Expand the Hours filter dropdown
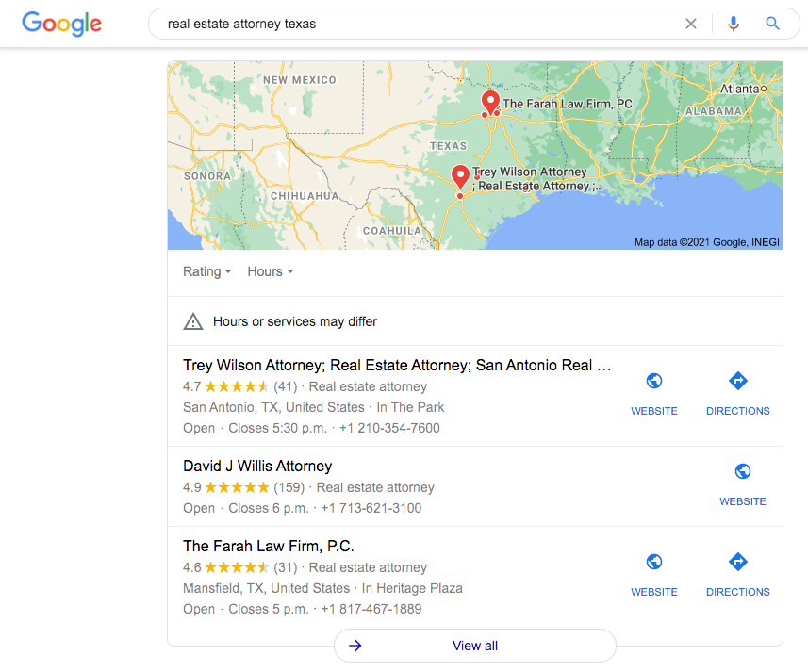 point(271,271)
